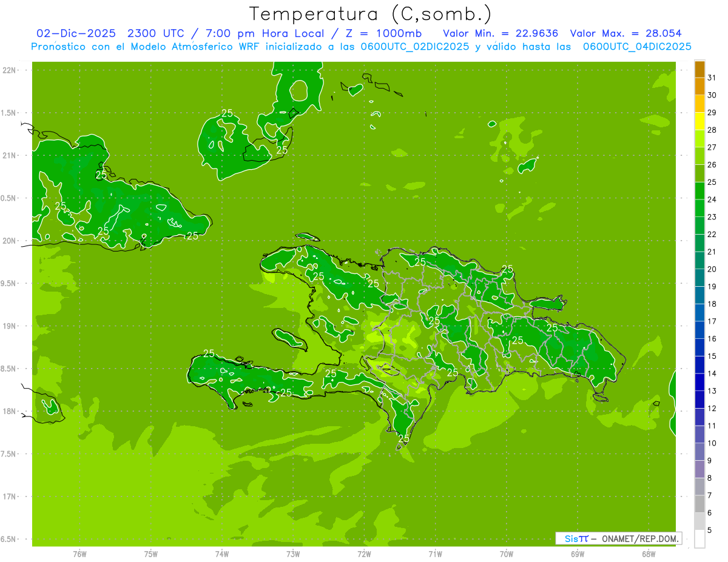Screen dimensions: 728x562
Task: Click the legend value label '10'
Action: coord(712,443)
